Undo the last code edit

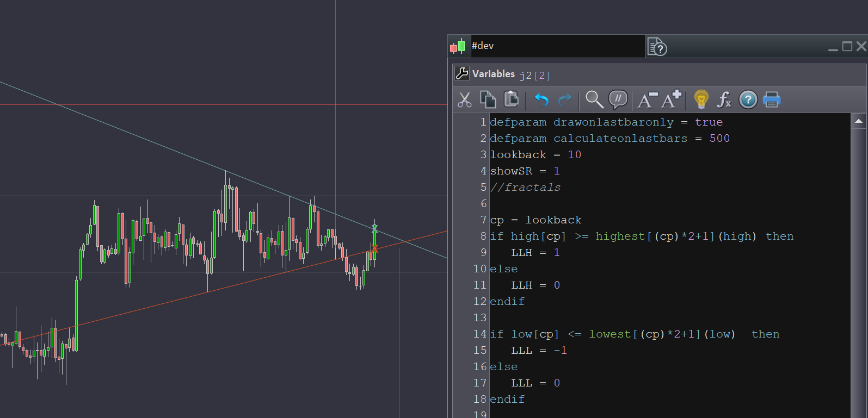tap(541, 99)
